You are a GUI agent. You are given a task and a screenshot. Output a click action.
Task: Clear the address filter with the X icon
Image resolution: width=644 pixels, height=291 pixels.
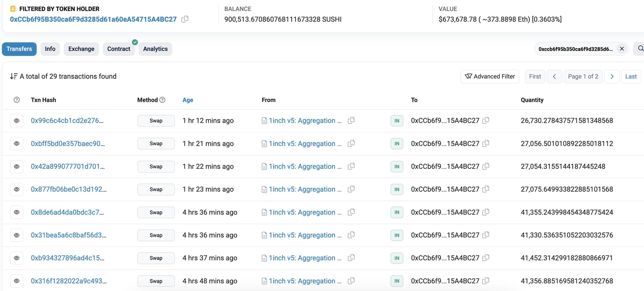pos(622,49)
